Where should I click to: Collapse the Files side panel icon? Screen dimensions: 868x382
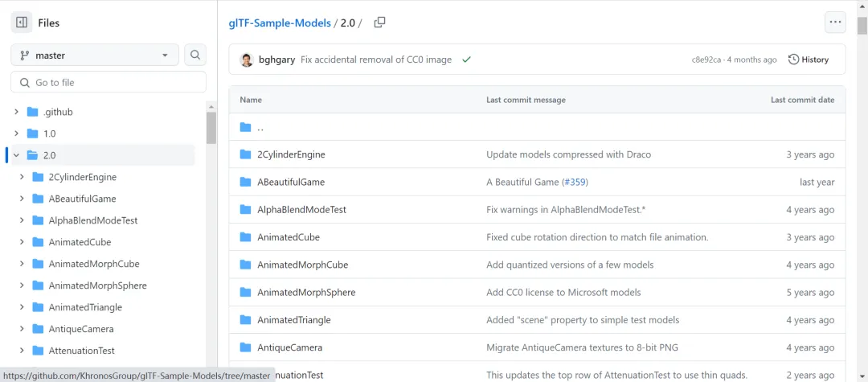22,23
